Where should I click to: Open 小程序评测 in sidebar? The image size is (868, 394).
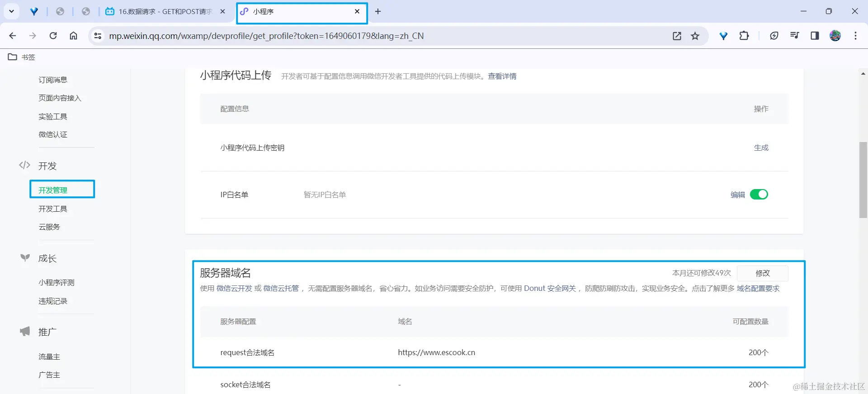click(57, 282)
